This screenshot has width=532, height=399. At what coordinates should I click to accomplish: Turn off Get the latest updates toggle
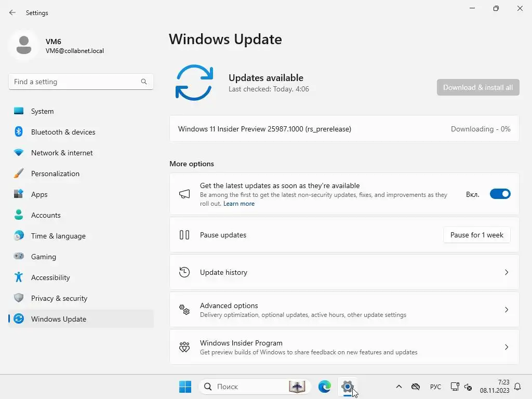pyautogui.click(x=500, y=194)
